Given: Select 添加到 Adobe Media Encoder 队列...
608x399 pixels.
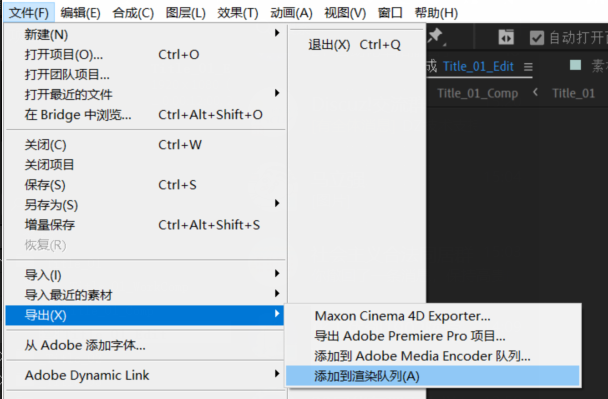Looking at the screenshot, I should (x=433, y=356).
